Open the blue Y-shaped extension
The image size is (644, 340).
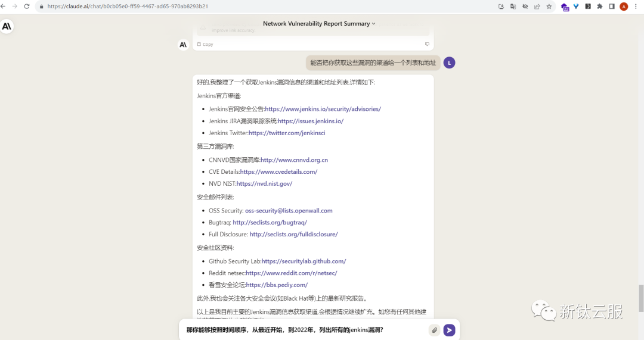tap(576, 7)
